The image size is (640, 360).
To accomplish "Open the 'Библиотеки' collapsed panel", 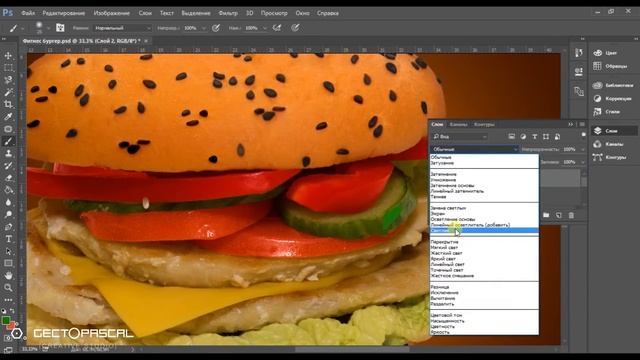I will [x=613, y=85].
